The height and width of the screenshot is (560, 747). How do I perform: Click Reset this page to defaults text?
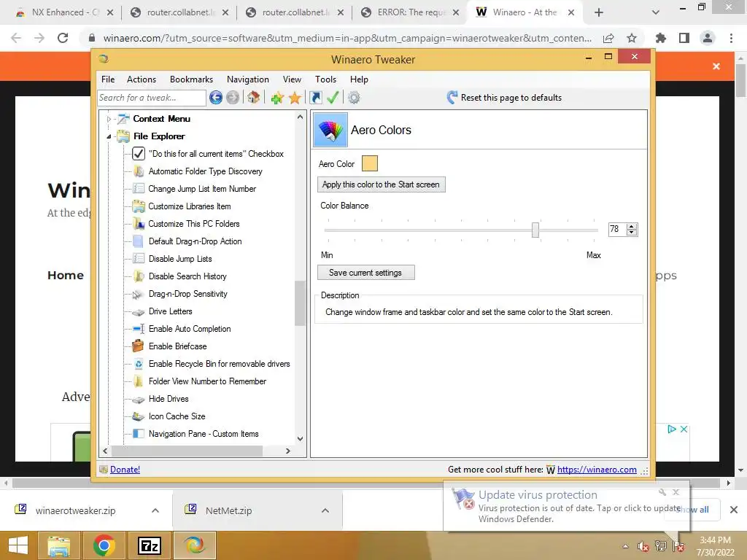(511, 98)
